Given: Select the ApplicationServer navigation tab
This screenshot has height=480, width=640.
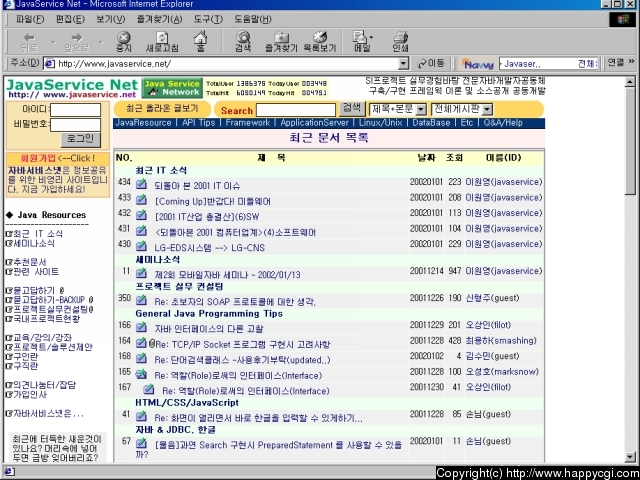Looking at the screenshot, I should [314, 123].
